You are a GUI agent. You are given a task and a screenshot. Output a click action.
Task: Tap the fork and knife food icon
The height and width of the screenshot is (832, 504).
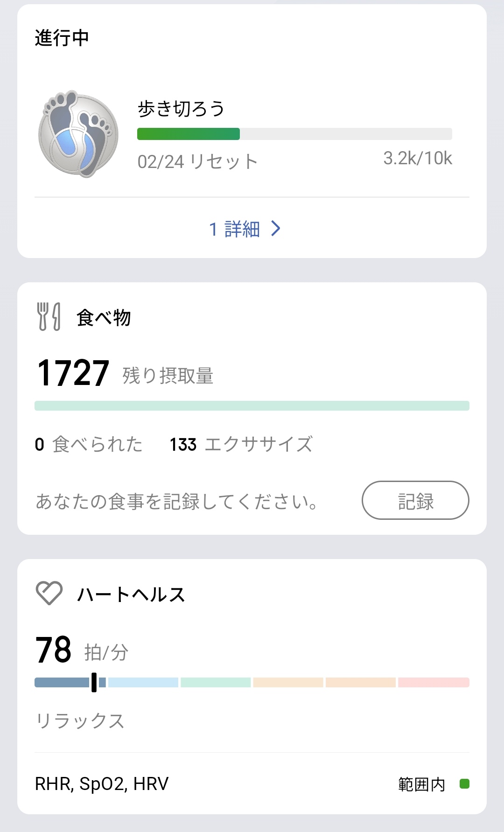coord(49,316)
